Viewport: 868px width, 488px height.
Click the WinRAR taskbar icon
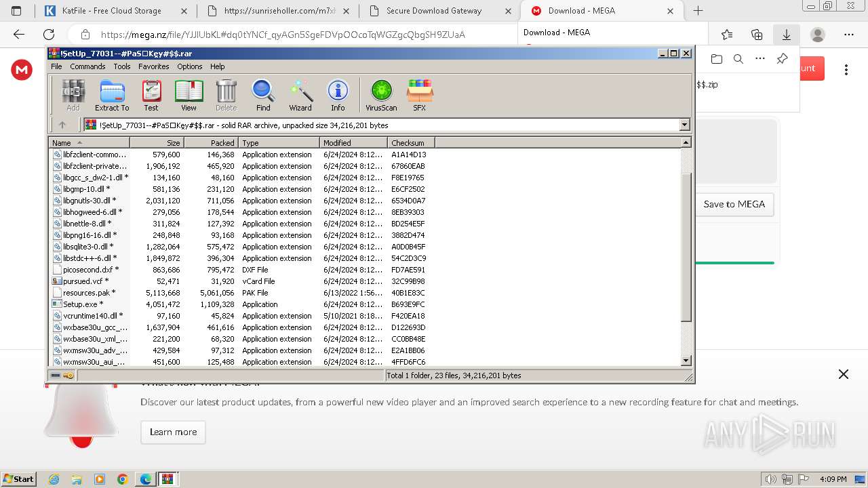pyautogui.click(x=167, y=479)
